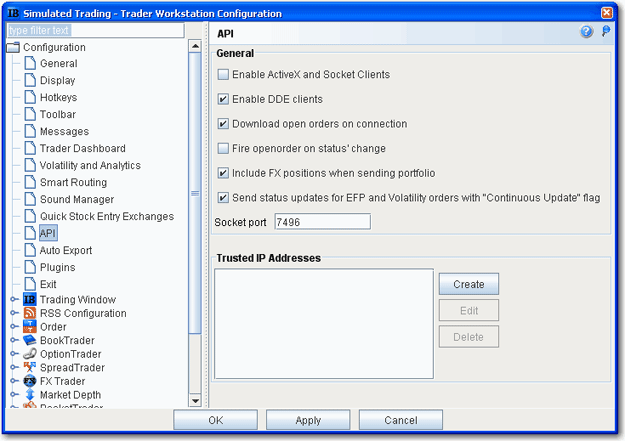625x441 pixels.
Task: Click the Smart Routing page icon
Action: 30,182
